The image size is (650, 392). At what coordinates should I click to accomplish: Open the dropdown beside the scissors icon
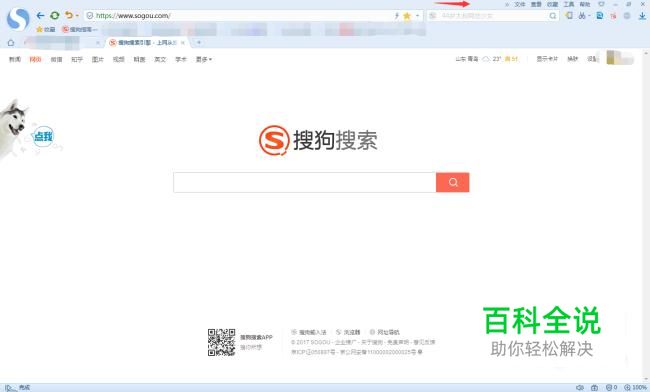click(589, 16)
